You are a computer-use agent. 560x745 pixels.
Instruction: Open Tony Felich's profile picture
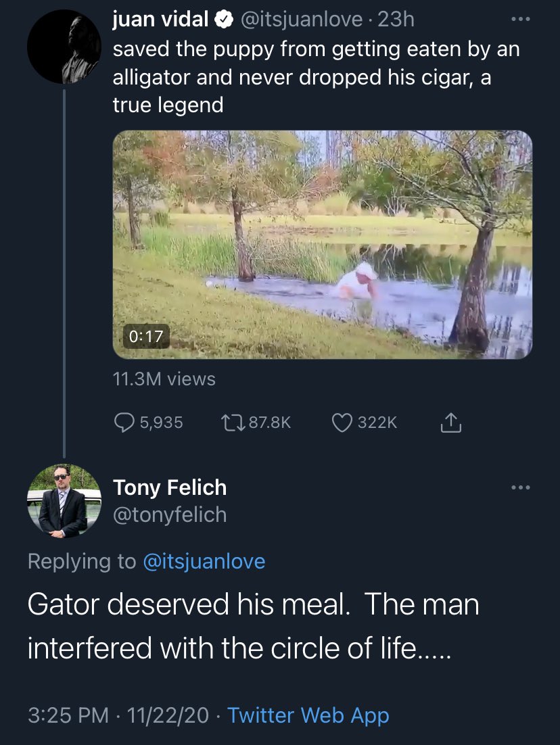64,501
